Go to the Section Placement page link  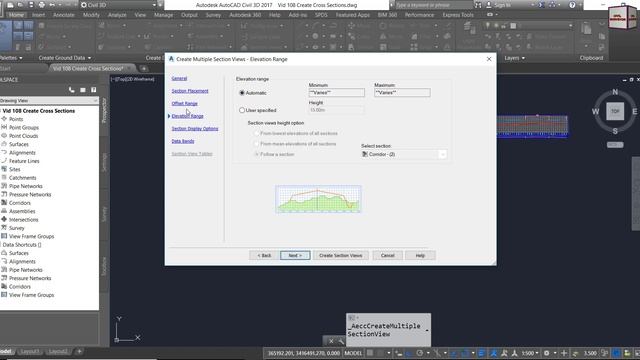190,91
